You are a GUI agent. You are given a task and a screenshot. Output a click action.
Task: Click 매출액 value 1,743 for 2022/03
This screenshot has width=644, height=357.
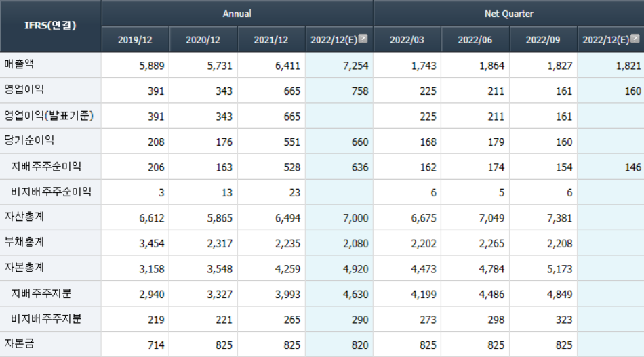[424, 66]
